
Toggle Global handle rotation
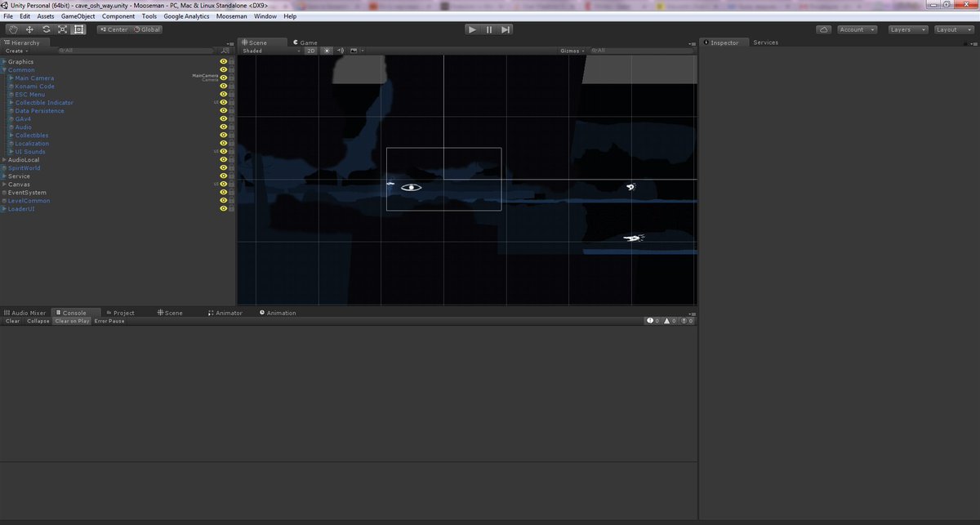(146, 29)
